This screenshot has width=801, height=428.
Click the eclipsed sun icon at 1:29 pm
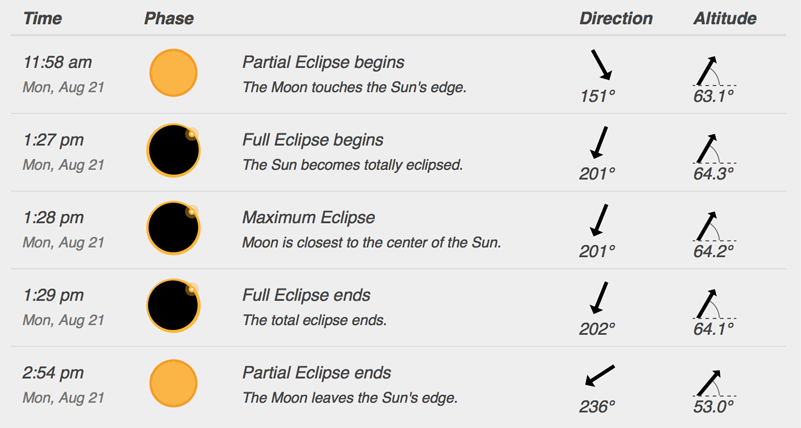[x=173, y=305]
